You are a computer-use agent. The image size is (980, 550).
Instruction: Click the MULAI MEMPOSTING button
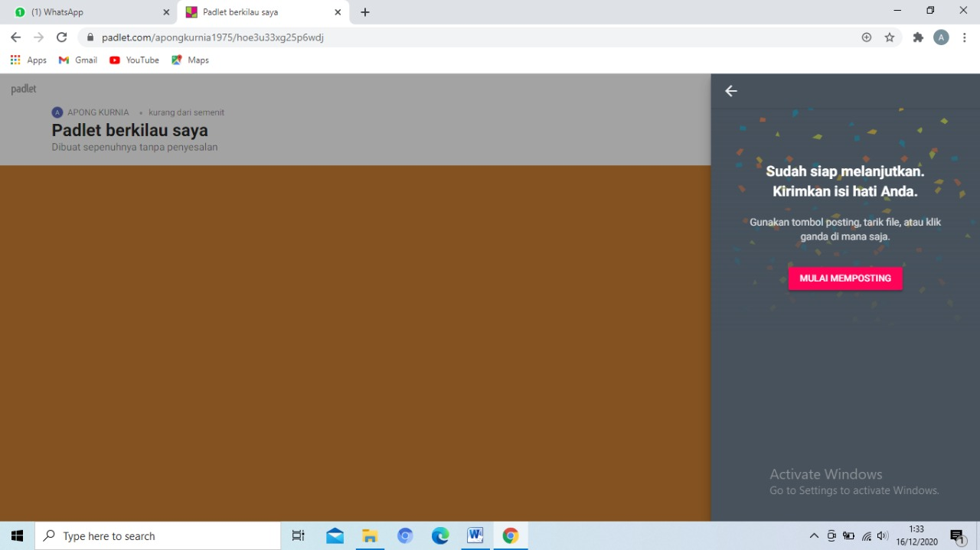[845, 278]
